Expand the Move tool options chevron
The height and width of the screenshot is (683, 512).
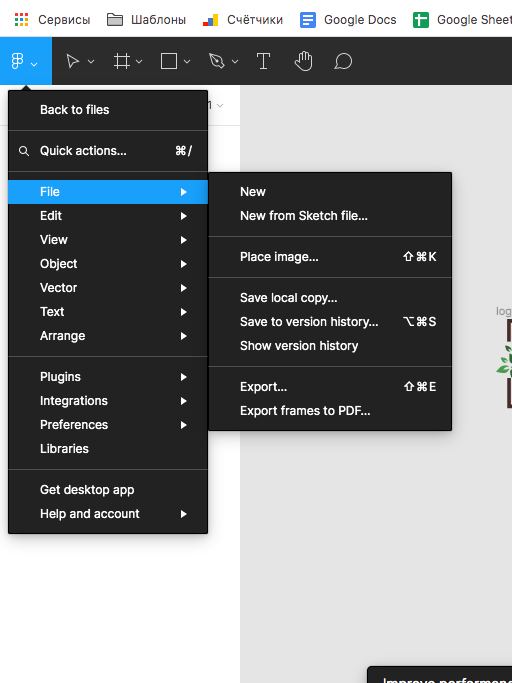click(x=91, y=61)
